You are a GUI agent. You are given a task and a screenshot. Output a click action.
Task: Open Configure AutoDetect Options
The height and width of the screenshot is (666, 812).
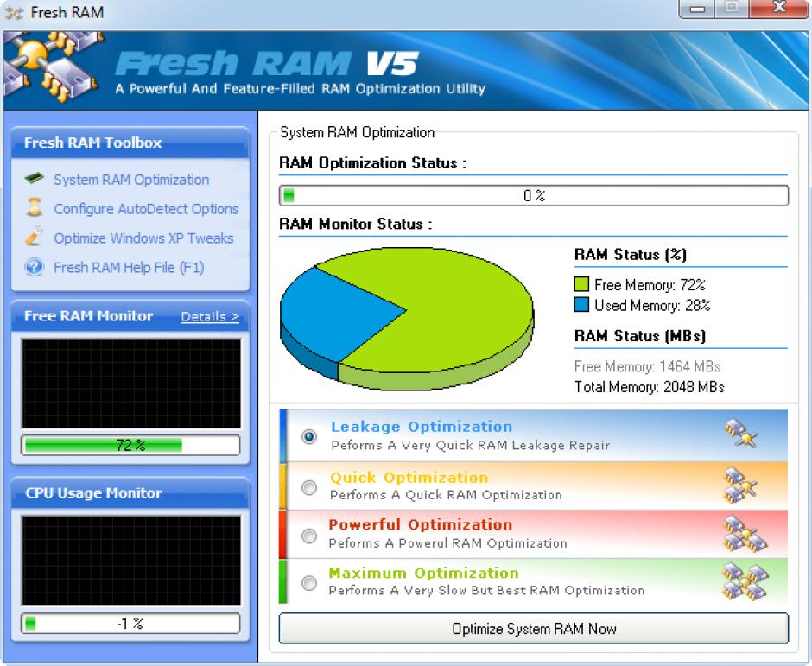coord(146,209)
